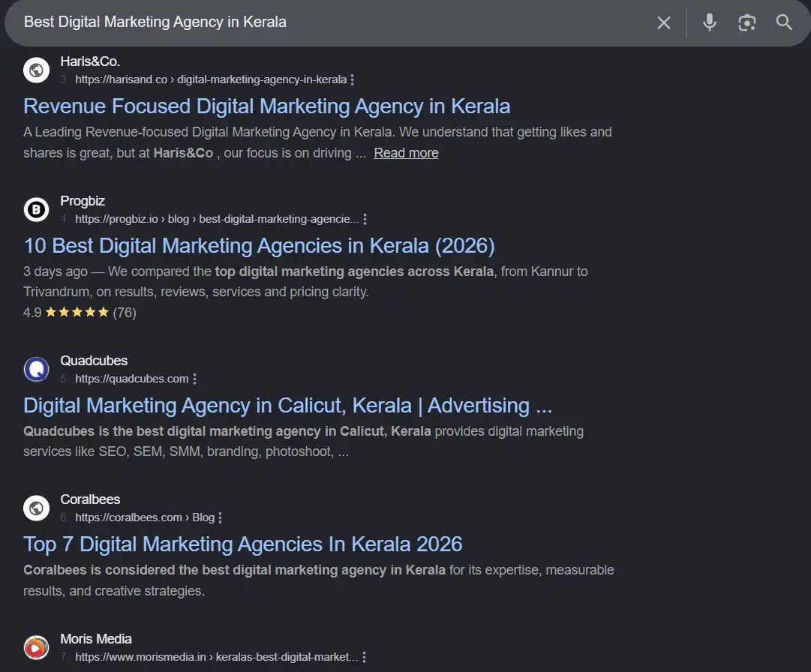The height and width of the screenshot is (672, 811).
Task: Click the Moris Media site name
Action: pyautogui.click(x=96, y=639)
